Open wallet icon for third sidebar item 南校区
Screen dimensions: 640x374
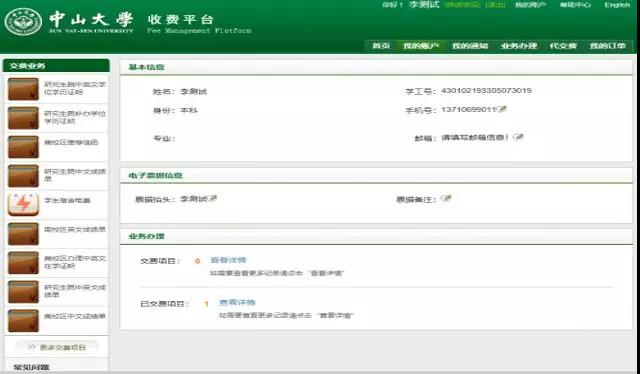[23, 147]
